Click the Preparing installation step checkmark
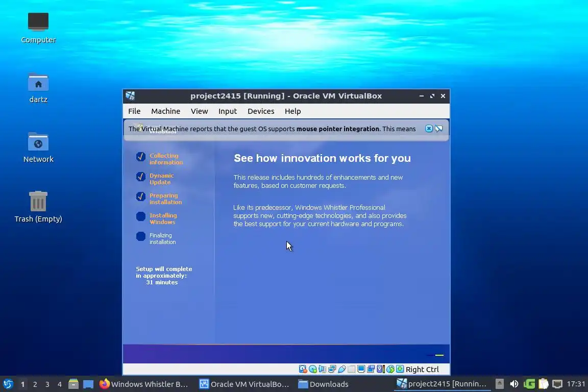 pyautogui.click(x=141, y=196)
